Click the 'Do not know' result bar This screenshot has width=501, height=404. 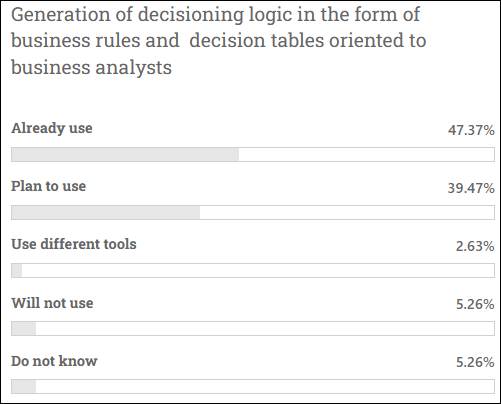point(253,386)
